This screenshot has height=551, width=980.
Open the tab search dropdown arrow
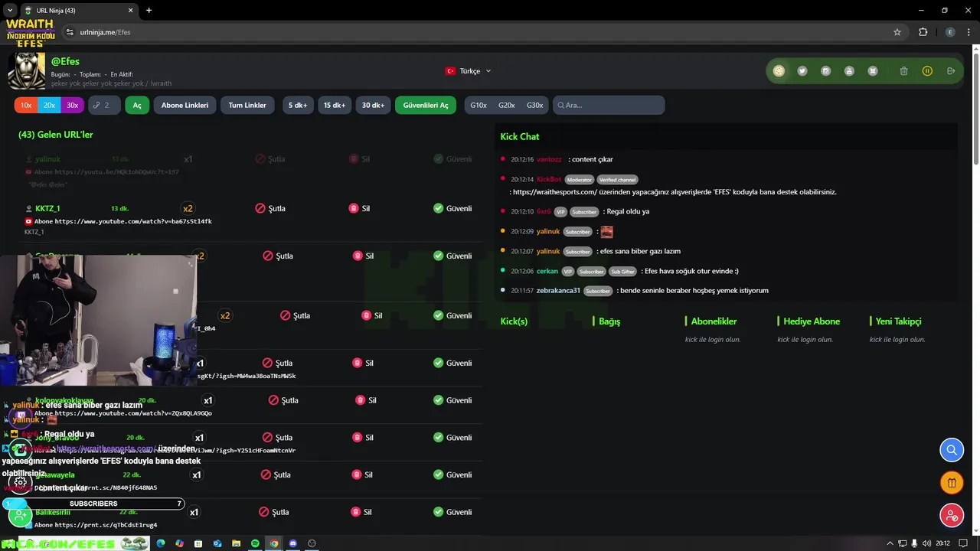(10, 11)
